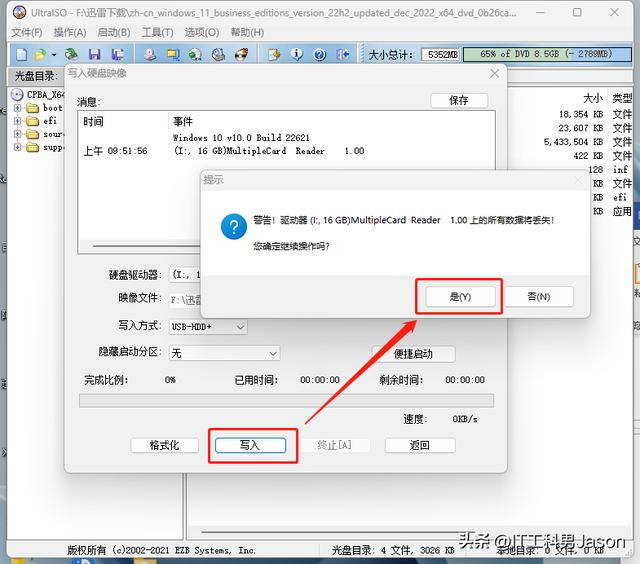Click the Convert image toolbar icon
Image resolution: width=640 pixels, height=564 pixels.
pyautogui.click(x=196, y=54)
